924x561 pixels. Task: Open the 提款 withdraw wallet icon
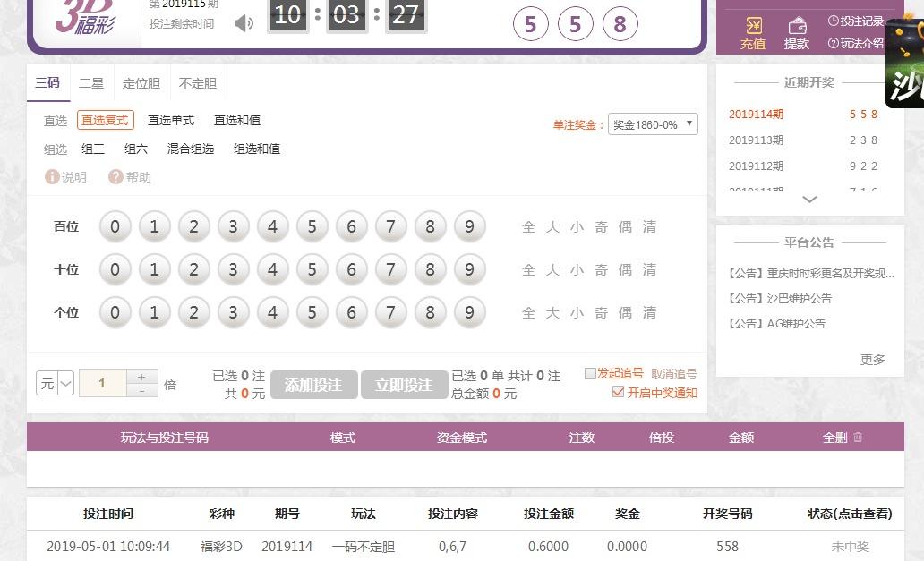[x=797, y=26]
